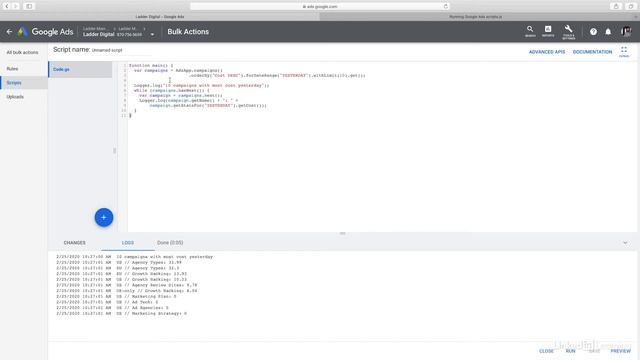Toggle the Safari sidebar button
Viewport: 640px width, 360px height.
tap(29, 6)
